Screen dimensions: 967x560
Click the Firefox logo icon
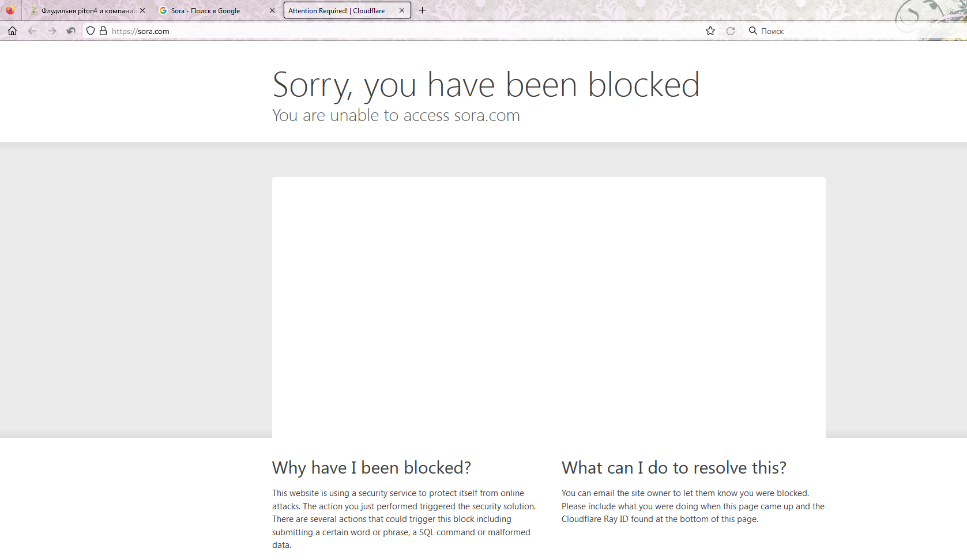click(10, 10)
